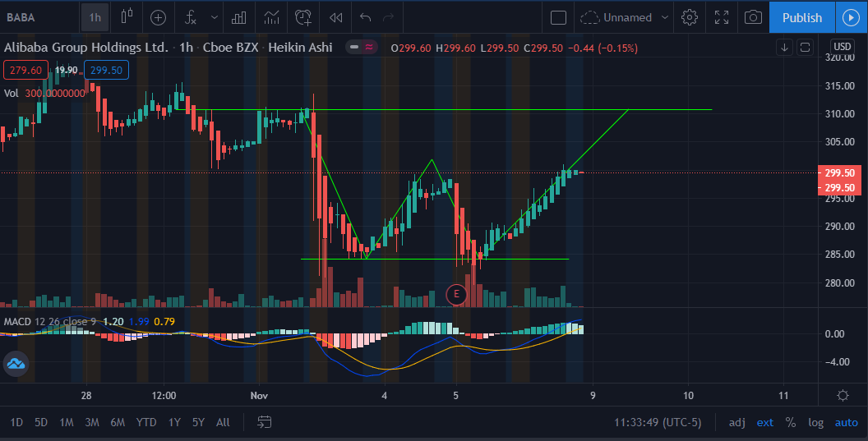The width and height of the screenshot is (868, 441).
Task: Select the 1M time range
Action: coord(67,422)
